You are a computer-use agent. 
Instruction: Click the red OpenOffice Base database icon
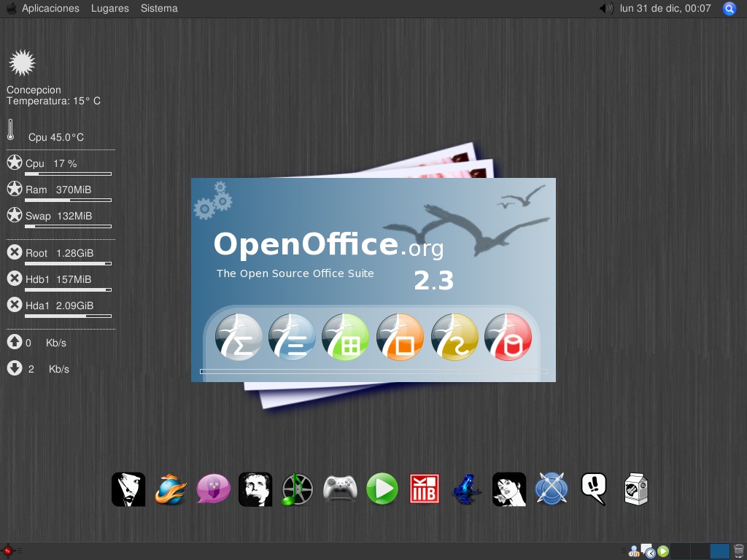tap(508, 337)
